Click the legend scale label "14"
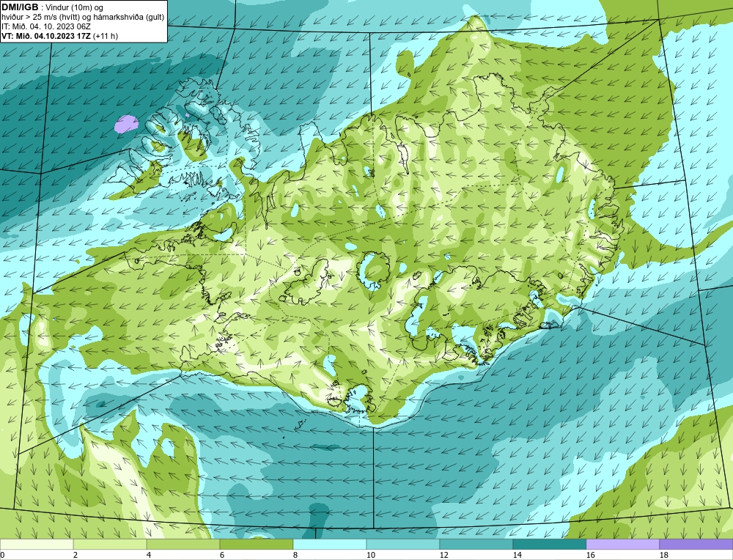Image resolution: width=733 pixels, height=560 pixels. [517, 555]
